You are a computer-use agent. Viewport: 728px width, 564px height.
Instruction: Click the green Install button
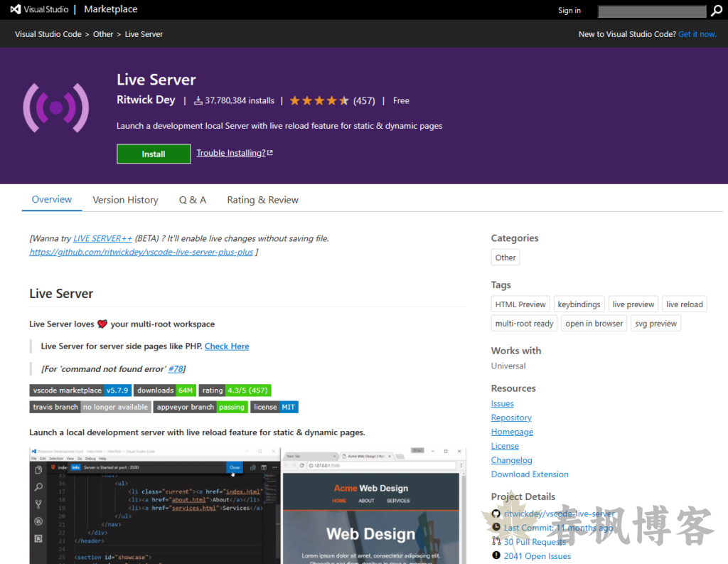pos(154,154)
